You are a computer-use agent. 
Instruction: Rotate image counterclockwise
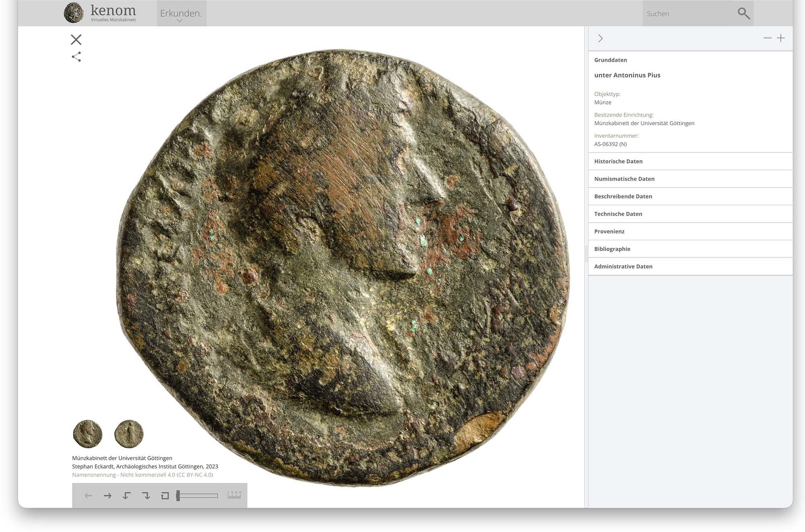[126, 496]
